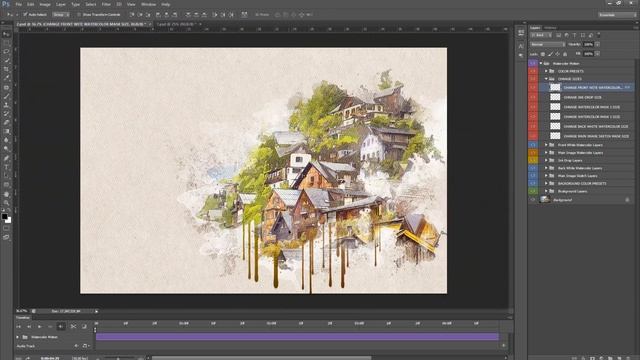Viewport: 640px width, 360px height.
Task: Click the timeline split-at-playhead scissors icon
Action: click(73, 327)
